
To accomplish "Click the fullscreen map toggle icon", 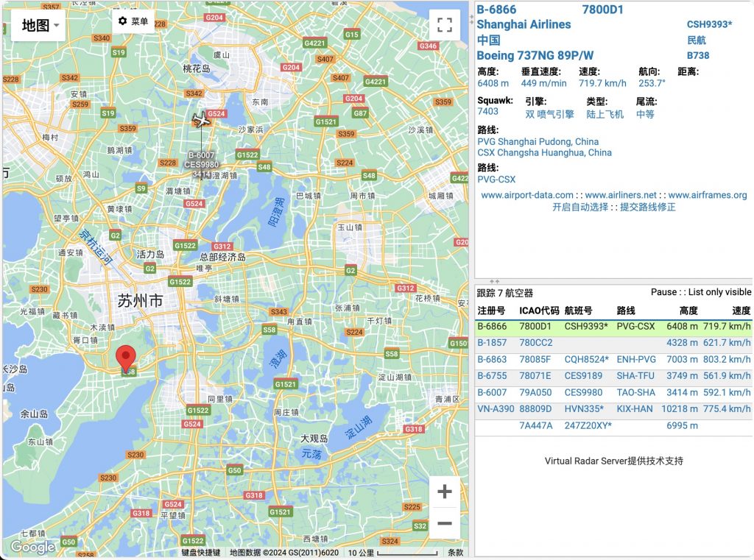I will 444,25.
